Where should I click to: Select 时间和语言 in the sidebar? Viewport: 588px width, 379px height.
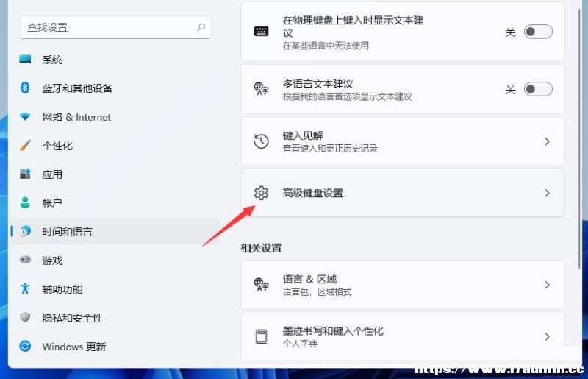click(x=115, y=231)
